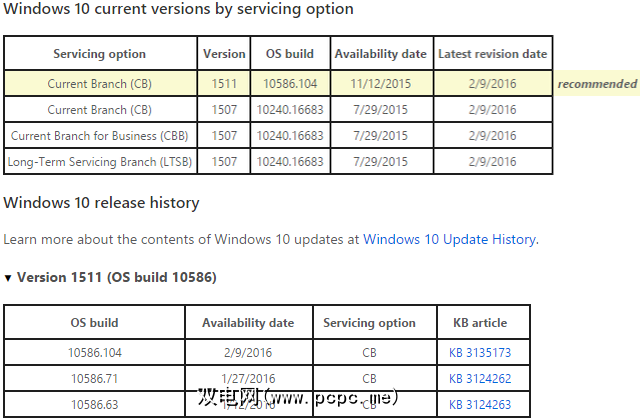Click the Long-Term Servicing Branch (LTSB) cell

(100, 161)
